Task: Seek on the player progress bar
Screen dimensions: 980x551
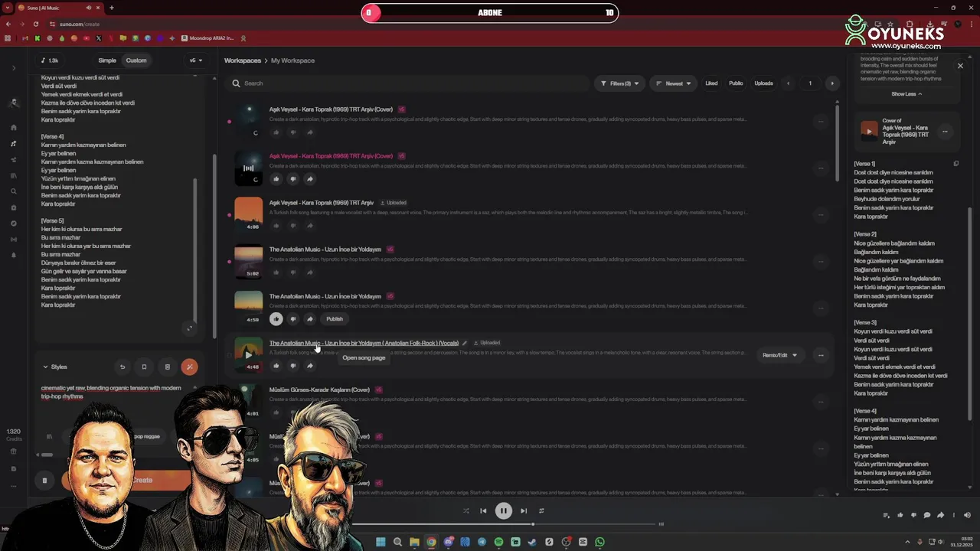Action: click(x=505, y=524)
